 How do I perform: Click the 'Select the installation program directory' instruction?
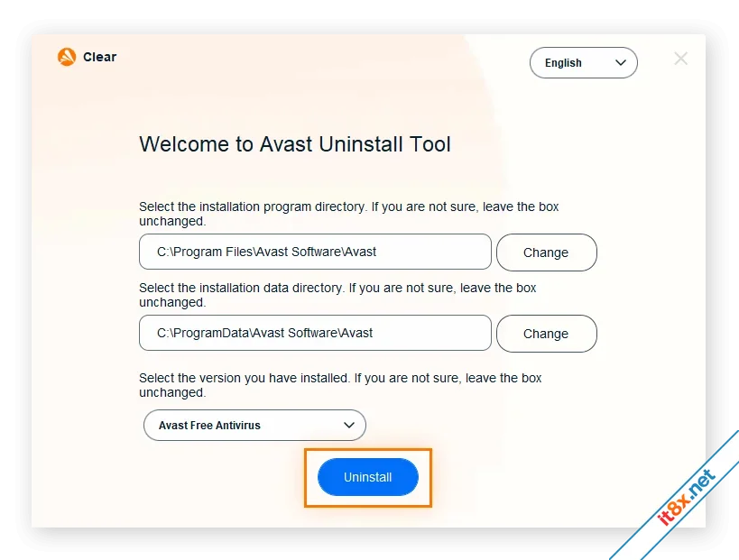[x=349, y=214]
